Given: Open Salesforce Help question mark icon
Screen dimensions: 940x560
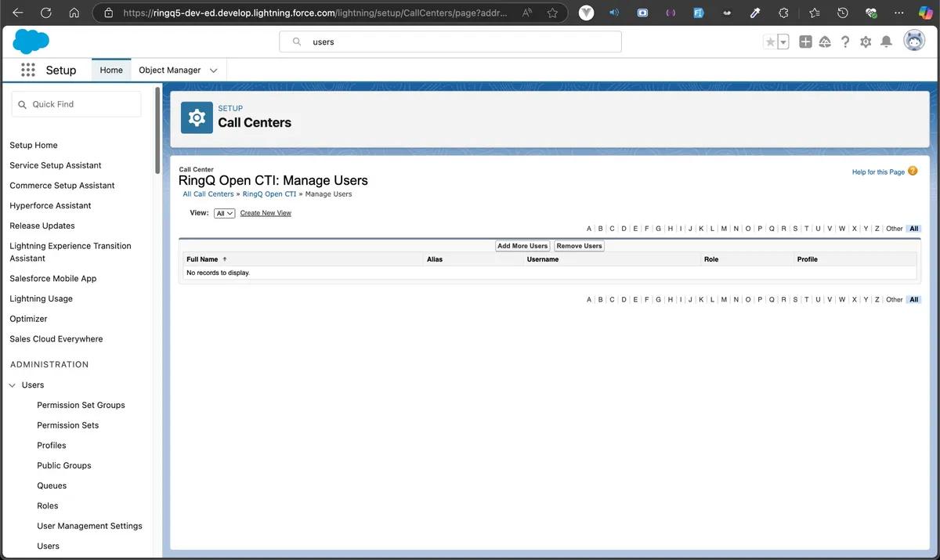Looking at the screenshot, I should (845, 42).
